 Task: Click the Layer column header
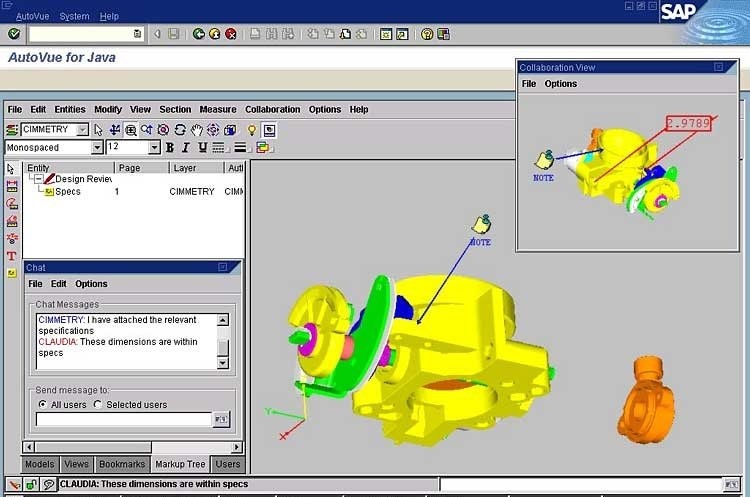click(197, 168)
